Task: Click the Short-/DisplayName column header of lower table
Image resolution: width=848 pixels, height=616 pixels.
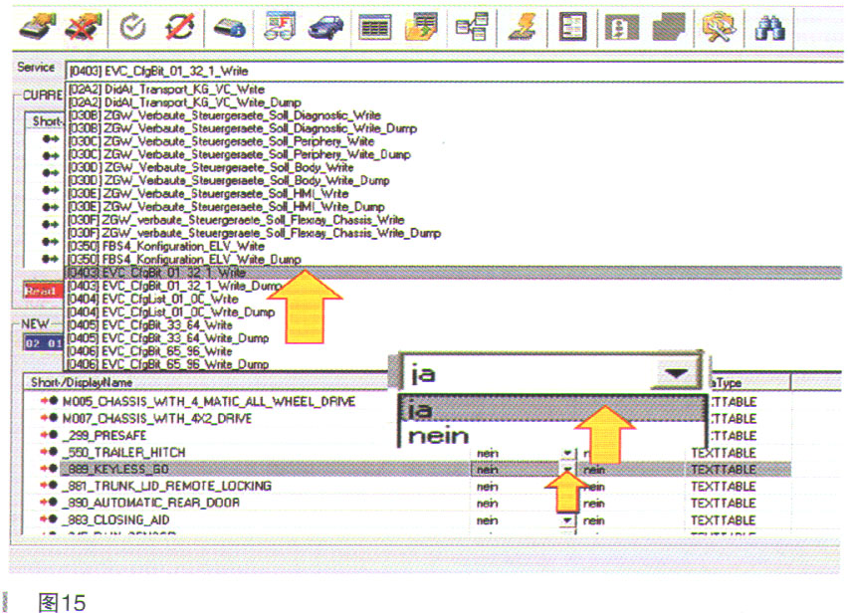Action: [205, 382]
